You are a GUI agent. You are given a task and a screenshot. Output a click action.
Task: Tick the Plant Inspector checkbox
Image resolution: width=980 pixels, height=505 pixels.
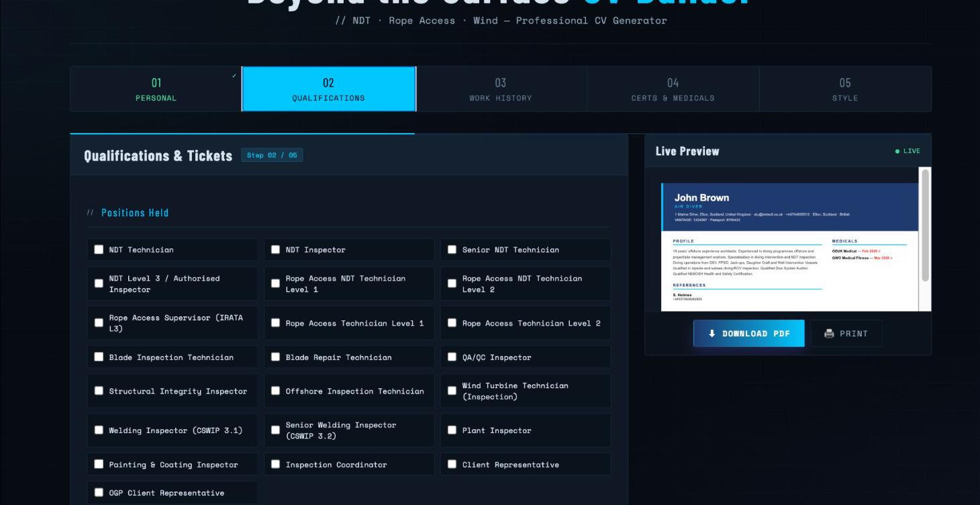point(452,430)
